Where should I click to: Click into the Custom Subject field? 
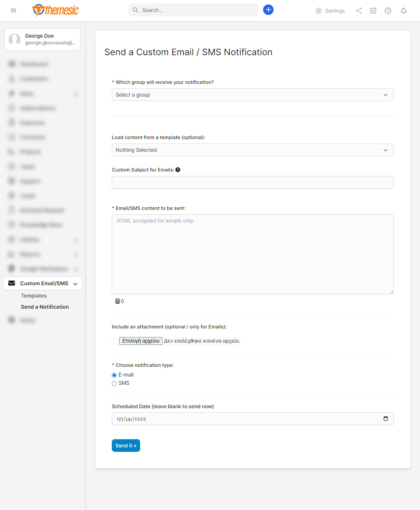pos(253,182)
